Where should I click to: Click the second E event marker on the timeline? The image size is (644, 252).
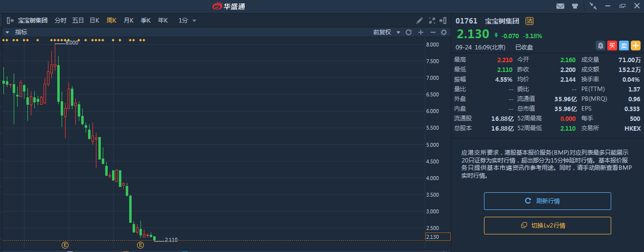pyautogui.click(x=140, y=245)
